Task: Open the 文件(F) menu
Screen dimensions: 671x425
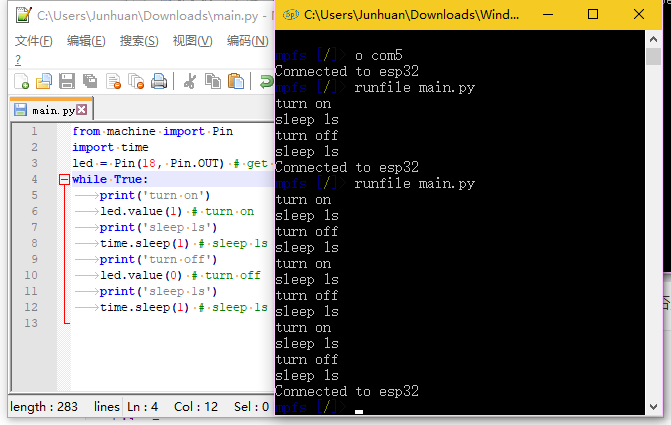Action: click(x=33, y=41)
